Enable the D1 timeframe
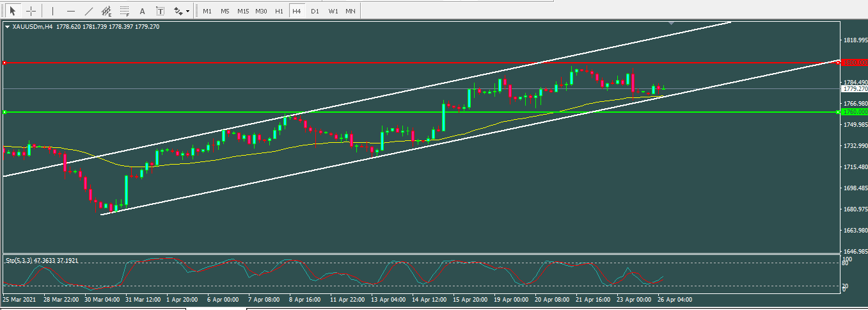The width and height of the screenshot is (868, 310). tap(315, 11)
